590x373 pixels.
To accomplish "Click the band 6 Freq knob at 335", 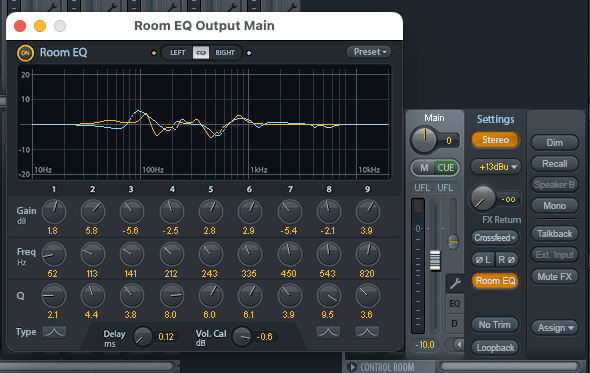I will pyautogui.click(x=249, y=254).
